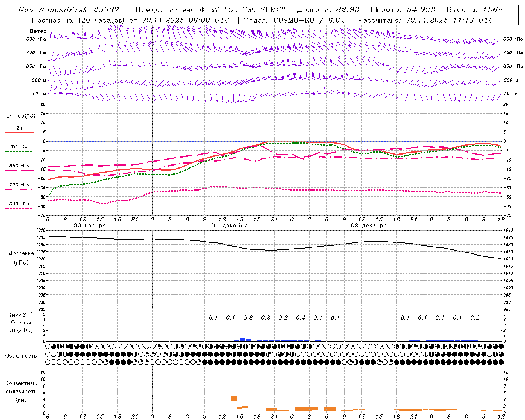Click the Прогноз на 120 часа(ов) text
This screenshot has width=525, height=420.
(x=79, y=20)
